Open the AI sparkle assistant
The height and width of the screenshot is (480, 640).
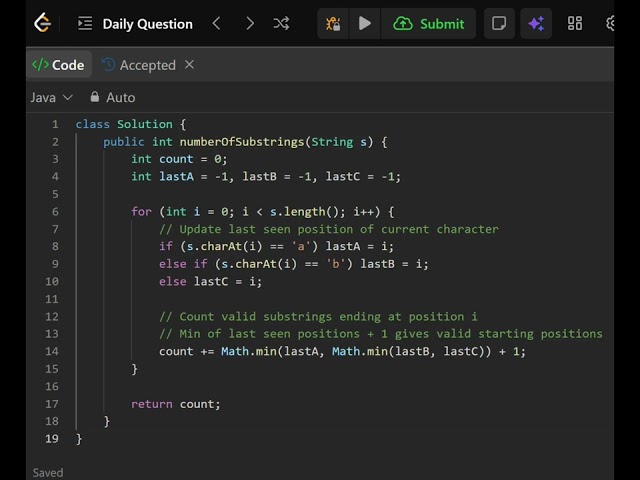tap(536, 24)
